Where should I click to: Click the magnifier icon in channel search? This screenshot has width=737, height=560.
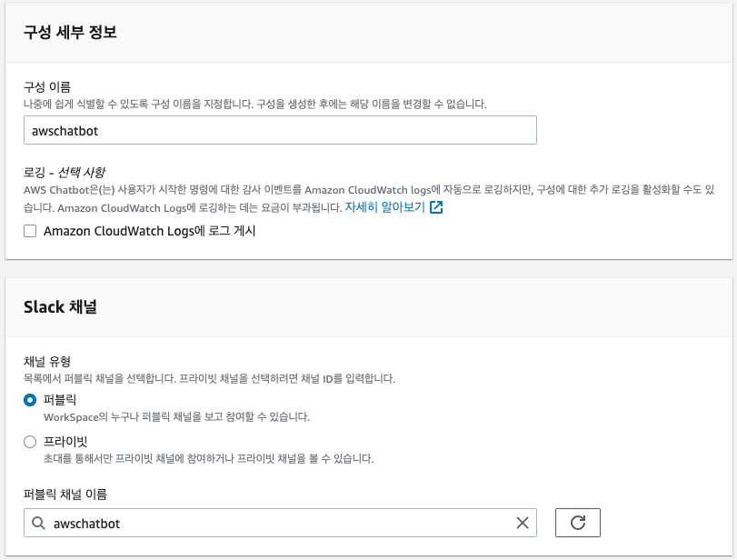38,523
